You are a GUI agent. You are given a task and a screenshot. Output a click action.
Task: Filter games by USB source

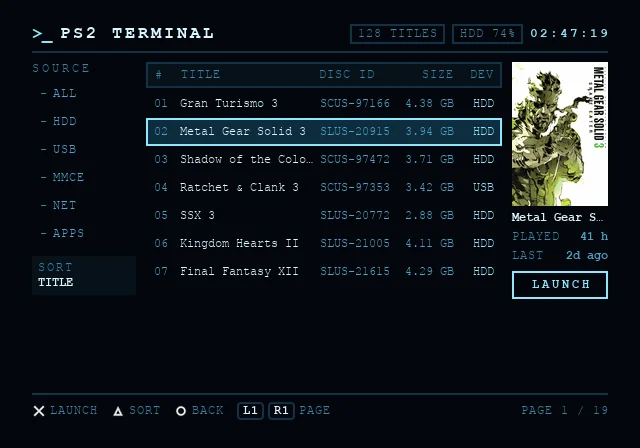[x=59, y=149]
